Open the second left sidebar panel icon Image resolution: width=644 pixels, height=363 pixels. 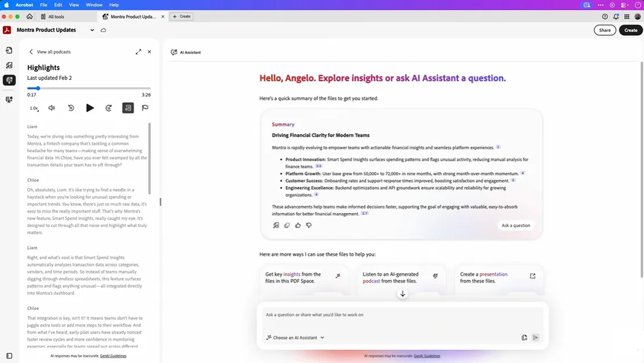click(9, 66)
